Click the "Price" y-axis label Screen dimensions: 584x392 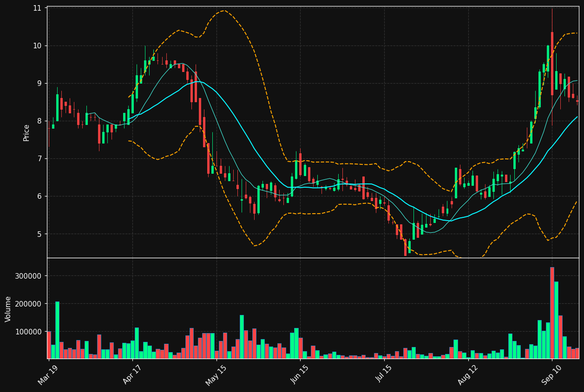click(x=26, y=132)
